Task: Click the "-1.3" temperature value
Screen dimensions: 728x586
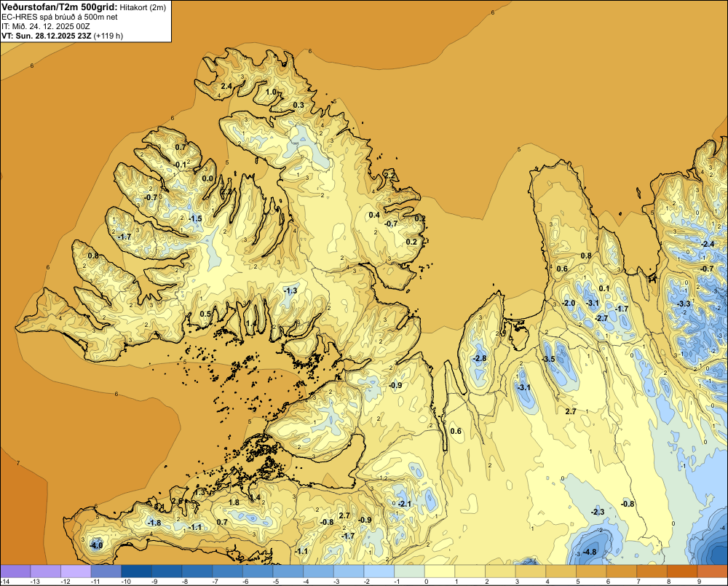Action: [x=290, y=290]
